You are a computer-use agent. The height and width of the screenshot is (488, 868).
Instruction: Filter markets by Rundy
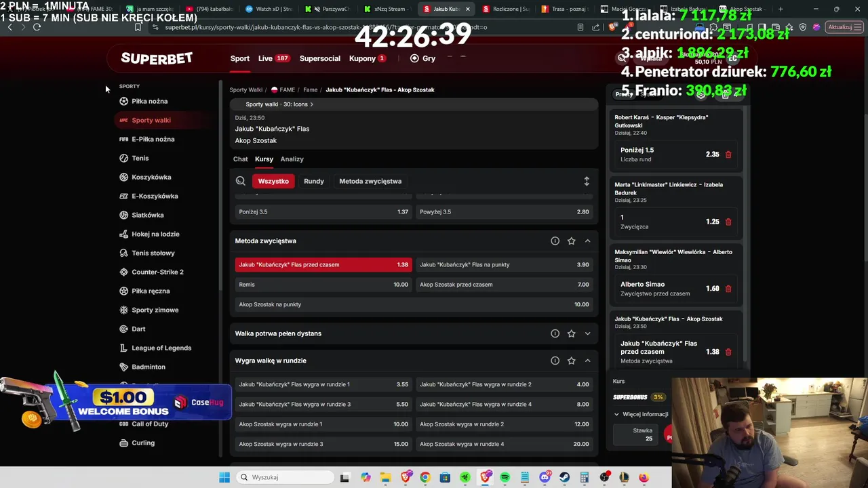coord(314,181)
